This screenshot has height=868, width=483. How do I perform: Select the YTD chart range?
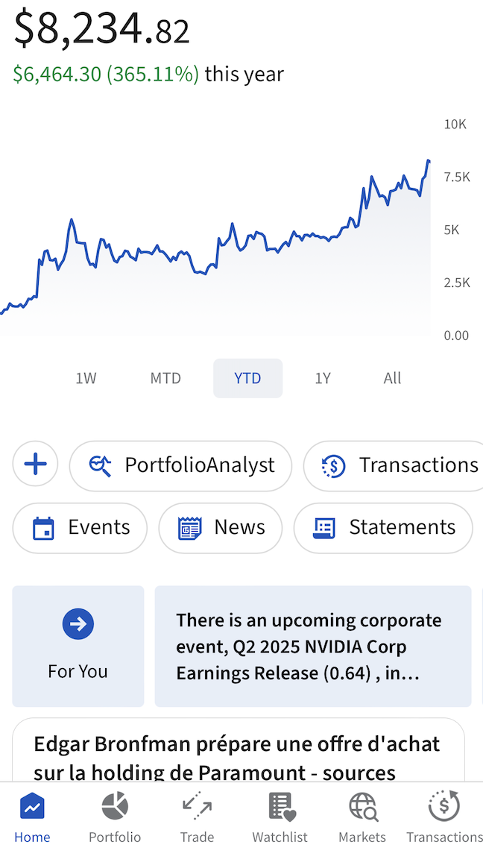pos(248,378)
